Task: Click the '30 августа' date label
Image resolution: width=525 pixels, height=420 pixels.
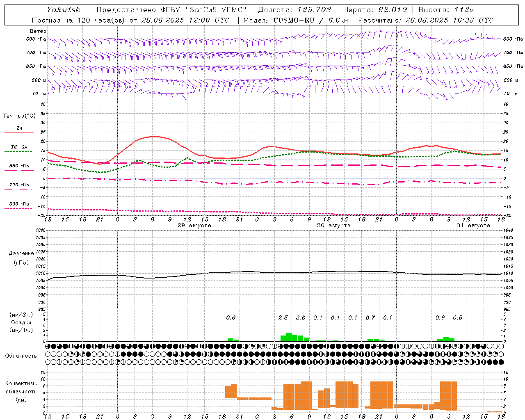Action: (334, 226)
